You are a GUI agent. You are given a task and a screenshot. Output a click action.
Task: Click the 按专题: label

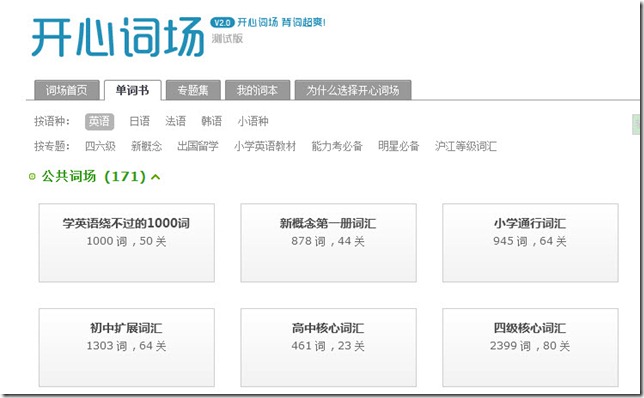point(52,146)
